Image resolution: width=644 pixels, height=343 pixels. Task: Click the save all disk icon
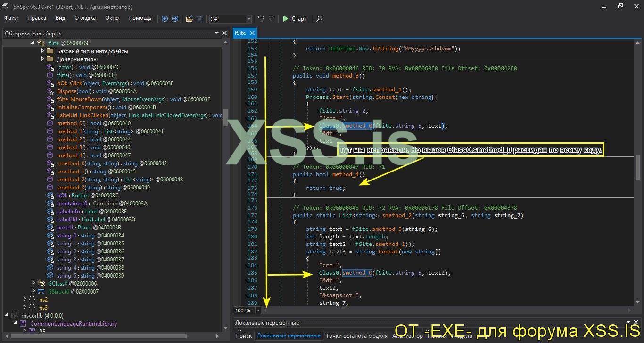[x=200, y=19]
